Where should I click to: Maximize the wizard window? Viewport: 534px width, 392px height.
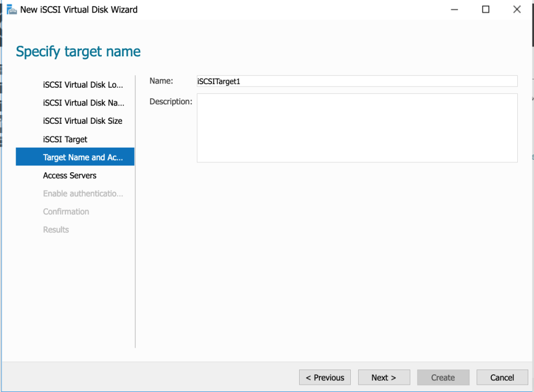[x=485, y=9]
